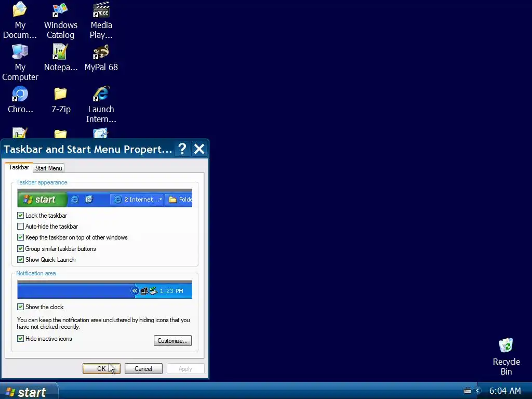Open the Start menu button

pos(29,392)
